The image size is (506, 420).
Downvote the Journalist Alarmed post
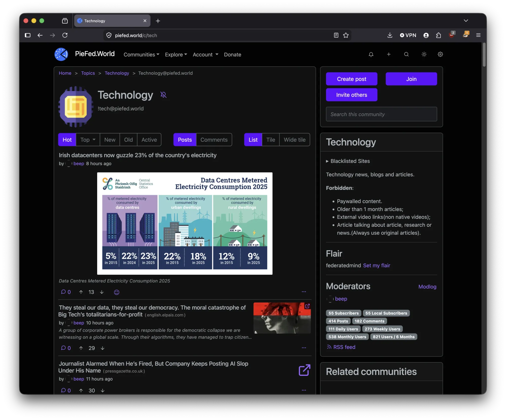click(x=102, y=390)
